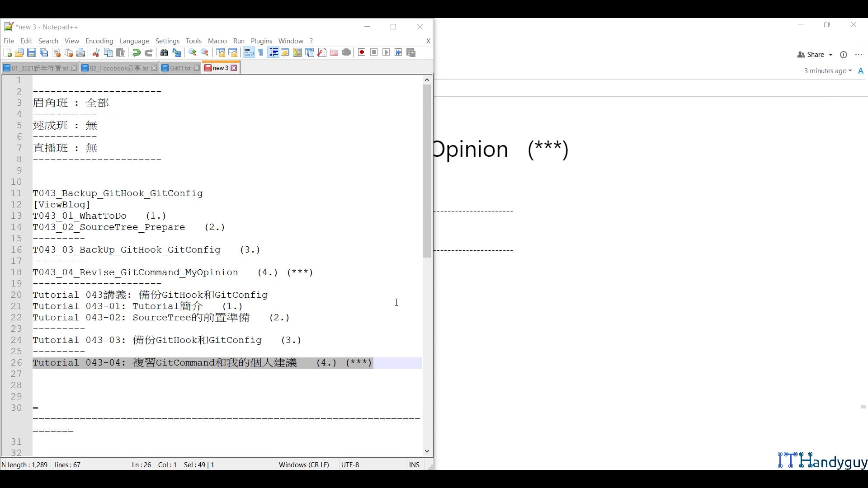Zoom in using the magnifier icon
Viewport: 868px width, 488px height.
point(192,52)
